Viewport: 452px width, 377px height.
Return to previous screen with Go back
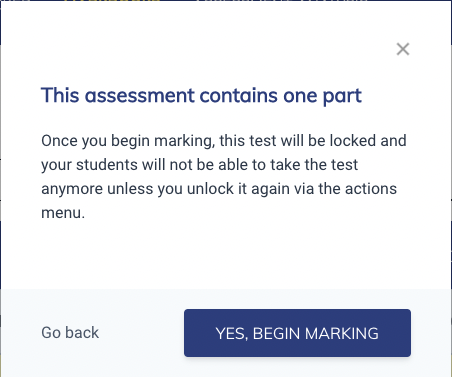pos(70,333)
